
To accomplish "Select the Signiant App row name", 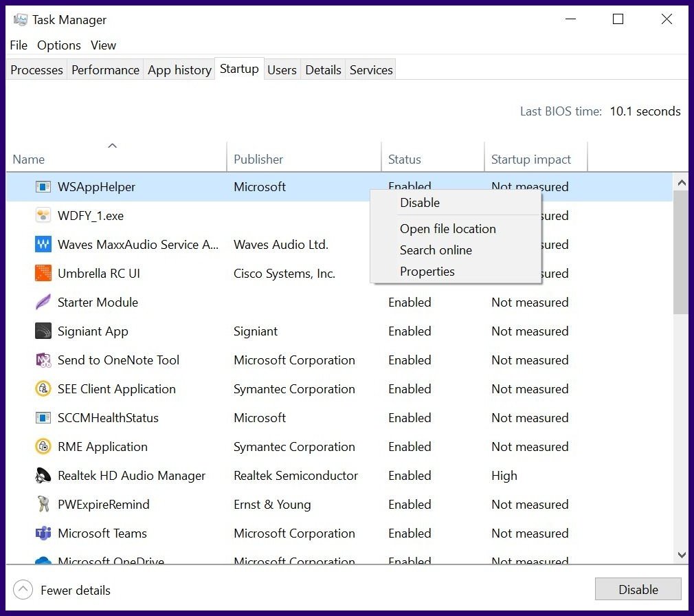I will click(x=93, y=331).
